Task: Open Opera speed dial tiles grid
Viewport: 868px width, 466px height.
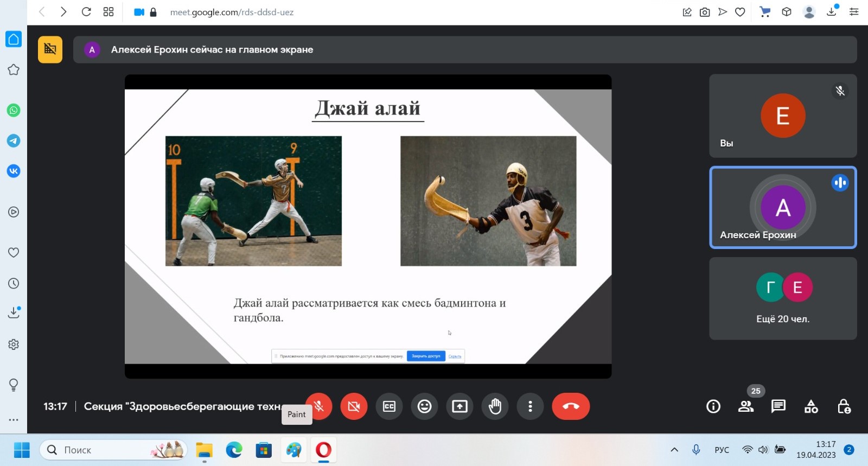Action: click(108, 12)
